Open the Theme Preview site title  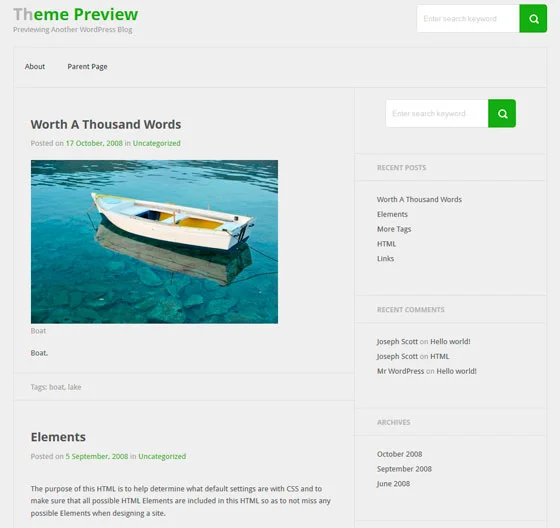[x=75, y=14]
